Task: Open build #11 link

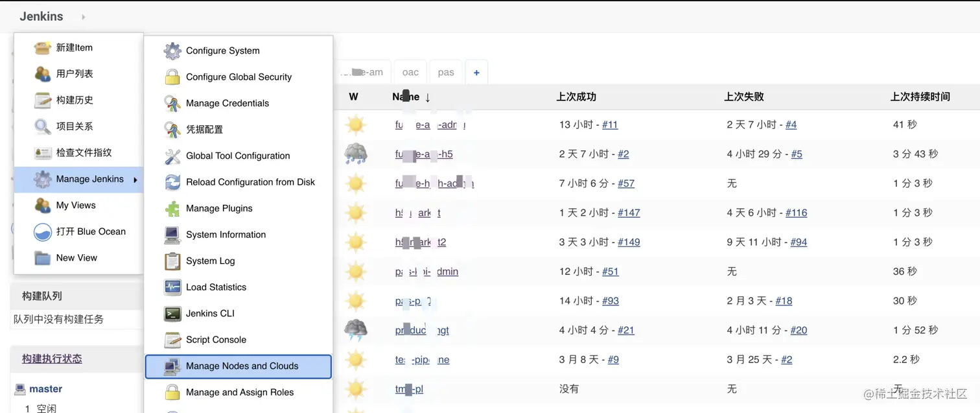Action: tap(610, 124)
